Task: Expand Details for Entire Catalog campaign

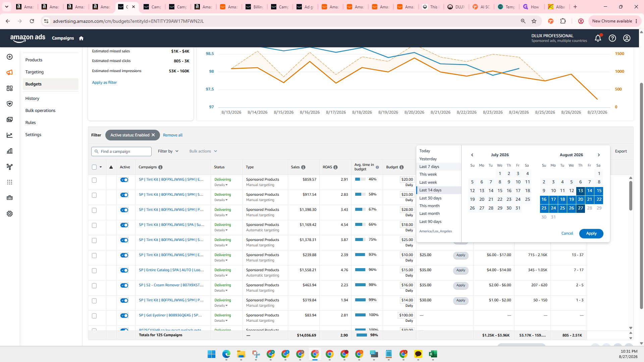Action: (221, 276)
